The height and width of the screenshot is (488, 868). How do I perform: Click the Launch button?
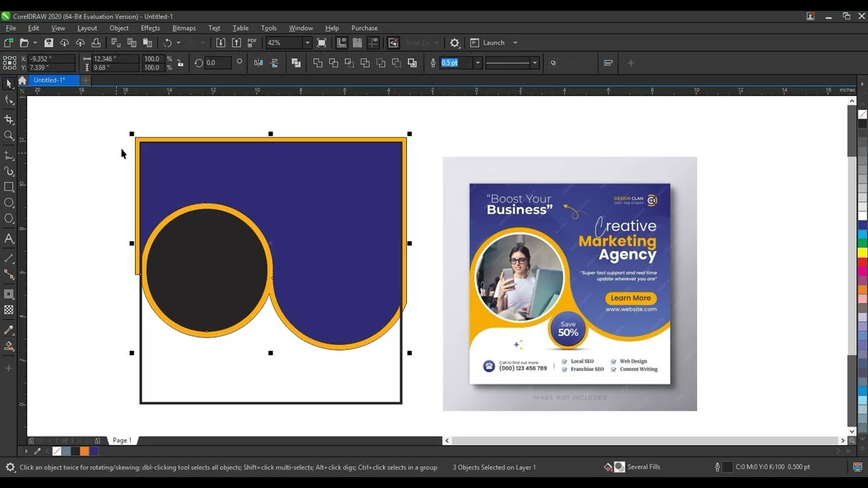coord(488,43)
